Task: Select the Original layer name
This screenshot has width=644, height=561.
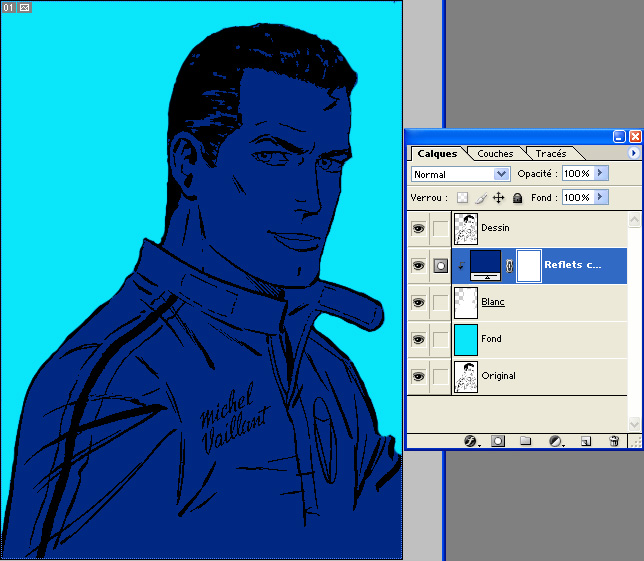Action: click(498, 376)
